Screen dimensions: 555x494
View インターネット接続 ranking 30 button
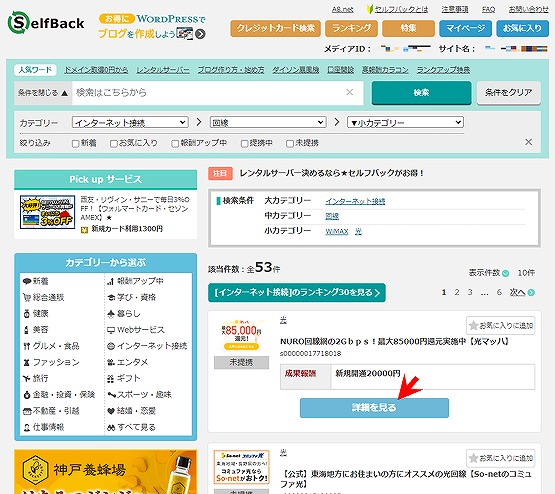297,293
